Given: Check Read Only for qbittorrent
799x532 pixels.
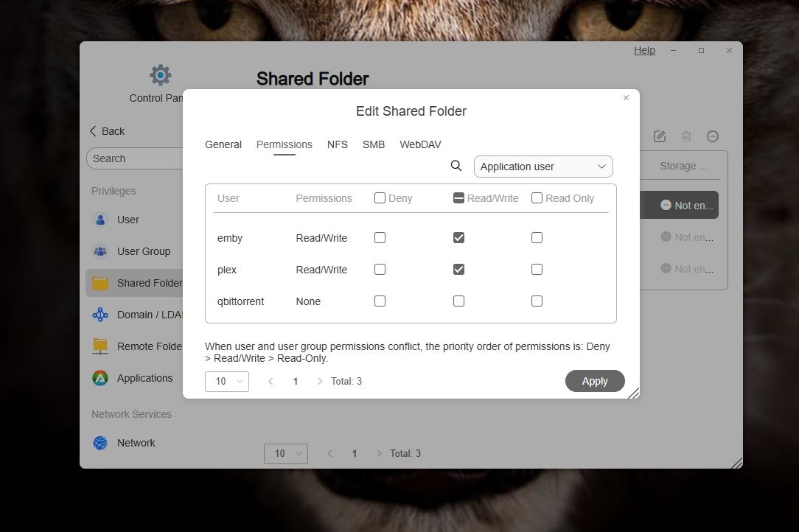Looking at the screenshot, I should tap(537, 301).
